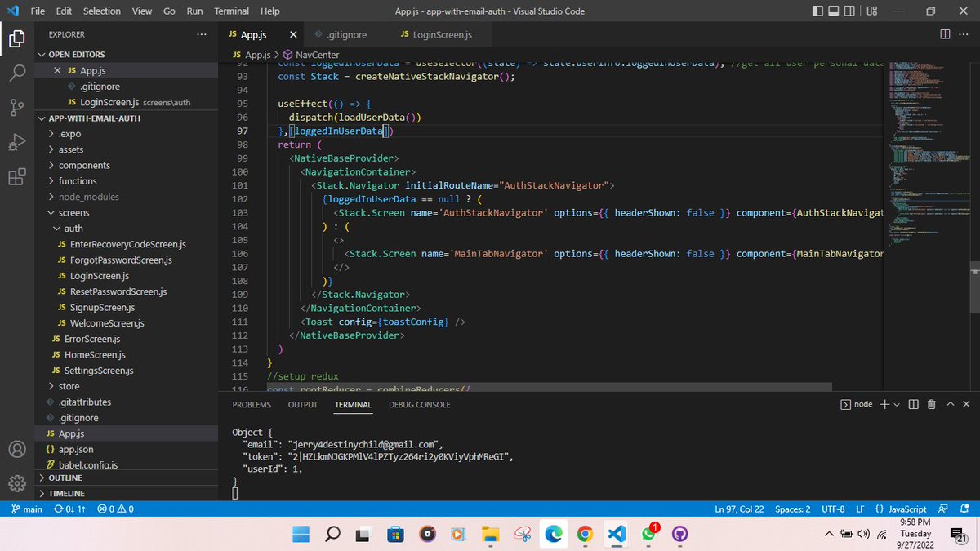Split the editor right
Viewport: 980px width, 551px height.
pyautogui.click(x=945, y=34)
